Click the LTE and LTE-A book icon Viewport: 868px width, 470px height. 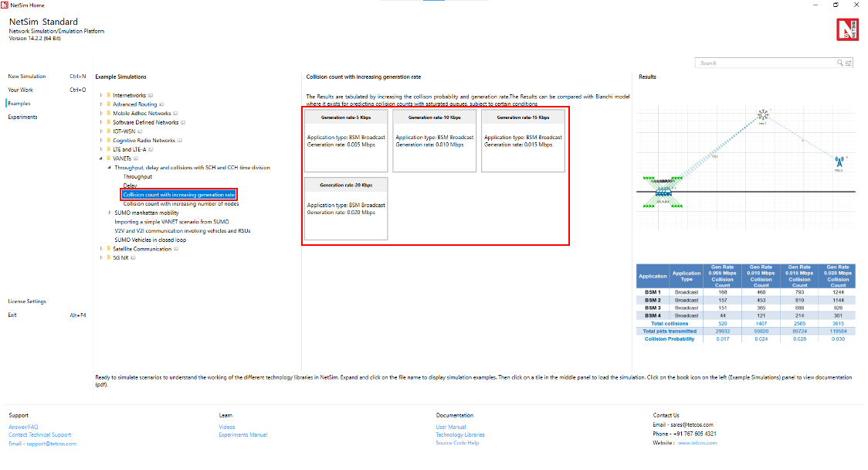[151, 149]
